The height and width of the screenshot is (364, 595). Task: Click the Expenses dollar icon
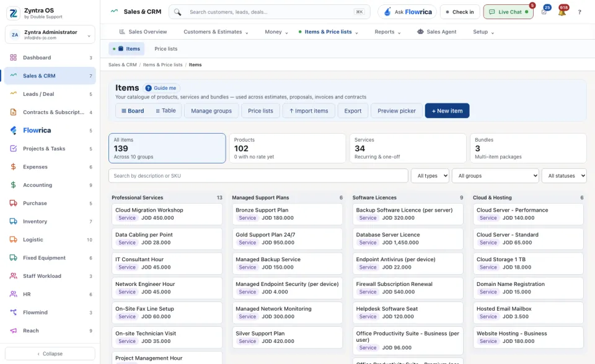point(13,167)
